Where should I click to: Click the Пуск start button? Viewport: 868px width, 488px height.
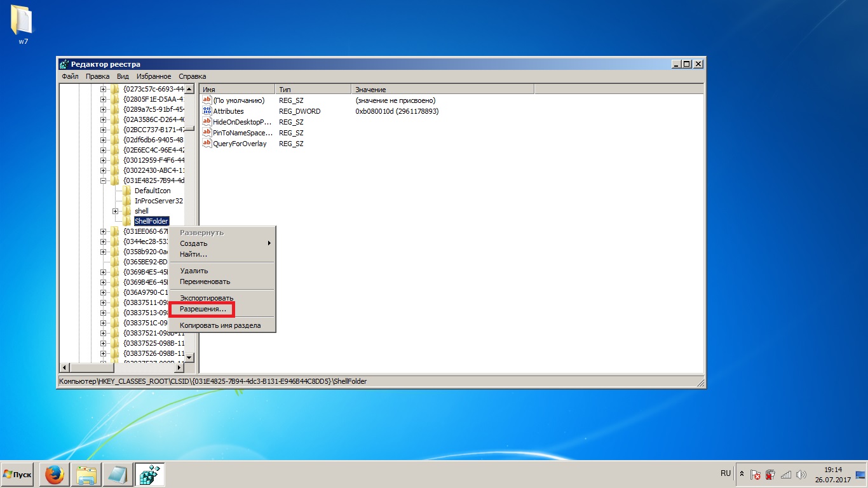click(x=17, y=475)
